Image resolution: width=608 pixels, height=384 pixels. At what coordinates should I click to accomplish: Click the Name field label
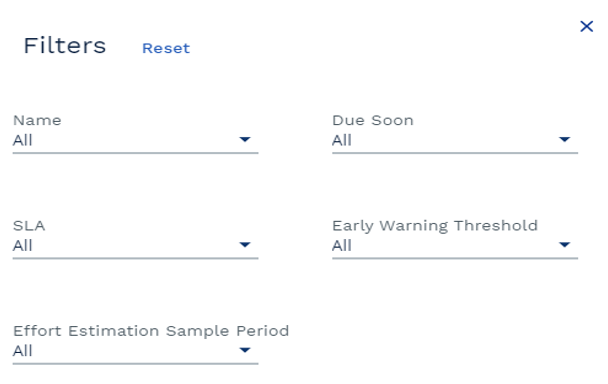[37, 120]
